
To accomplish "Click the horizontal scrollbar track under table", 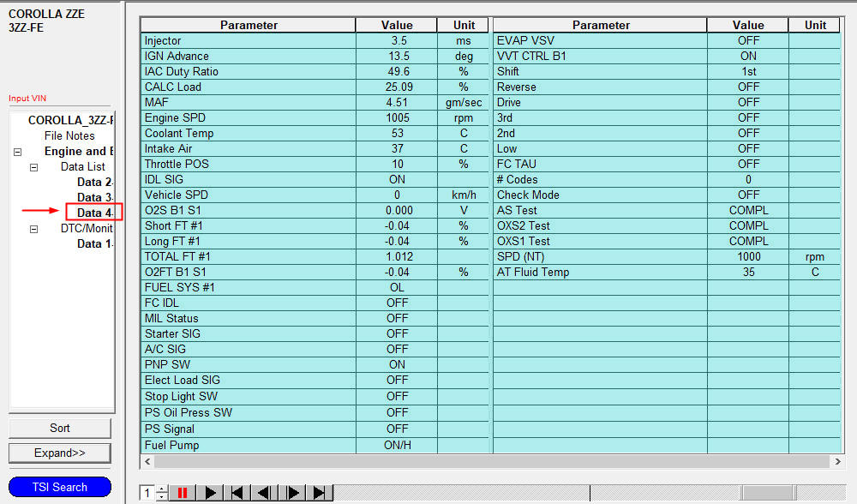I will [492, 461].
